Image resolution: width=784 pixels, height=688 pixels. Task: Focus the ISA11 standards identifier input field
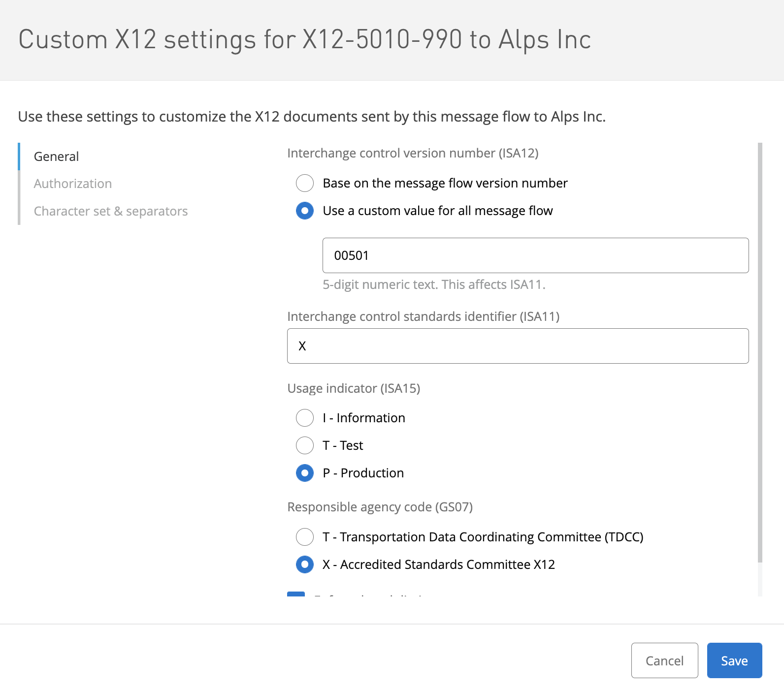(518, 346)
